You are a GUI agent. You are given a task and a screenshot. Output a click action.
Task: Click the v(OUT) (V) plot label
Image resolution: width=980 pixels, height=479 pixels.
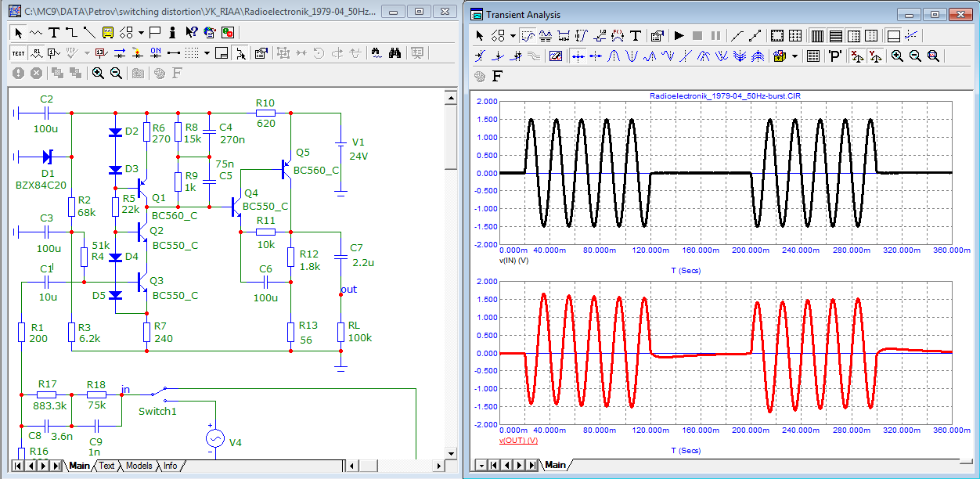pyautogui.click(x=518, y=441)
